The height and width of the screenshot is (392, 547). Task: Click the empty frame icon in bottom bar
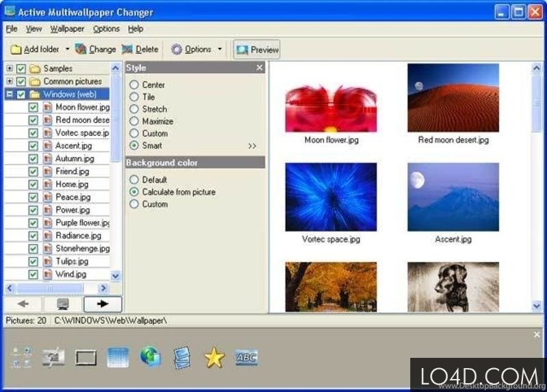[x=86, y=357]
